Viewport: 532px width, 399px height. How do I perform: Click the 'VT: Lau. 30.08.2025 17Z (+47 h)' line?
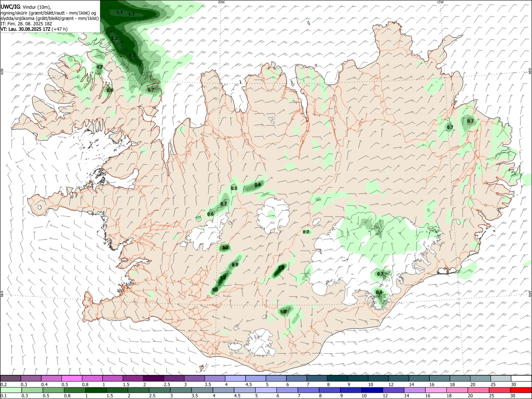pyautogui.click(x=34, y=29)
